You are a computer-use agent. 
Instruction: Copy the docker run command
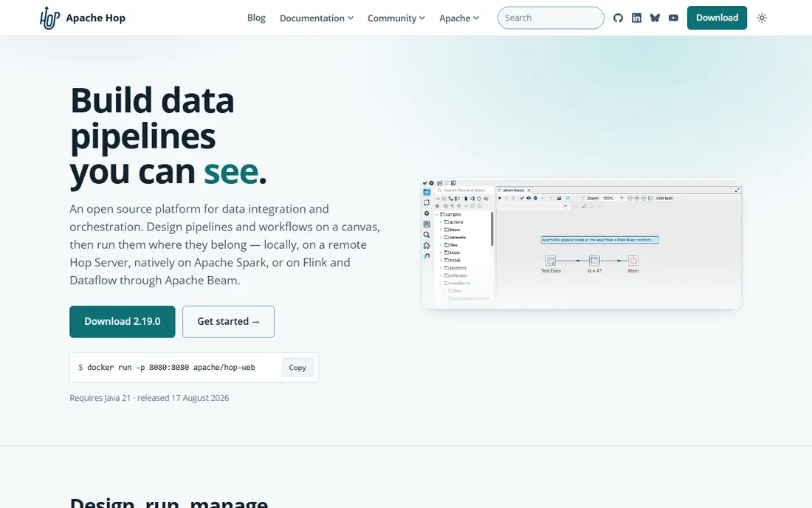(297, 367)
